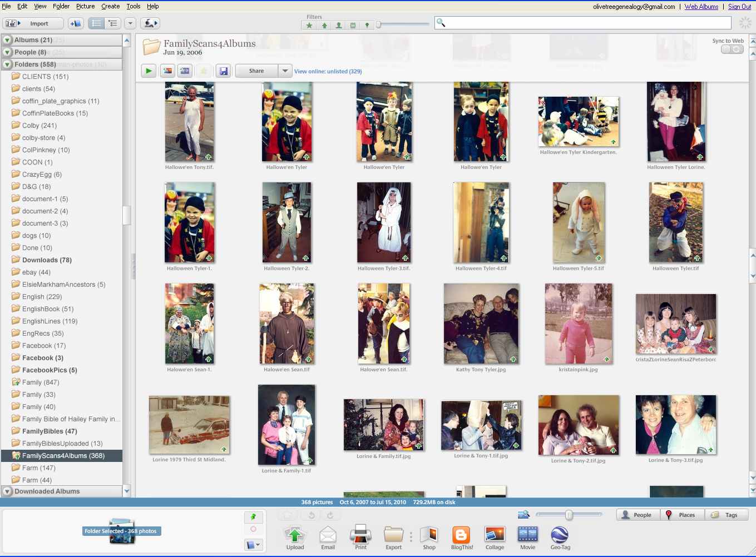Open the Share dropdown arrow

(285, 71)
